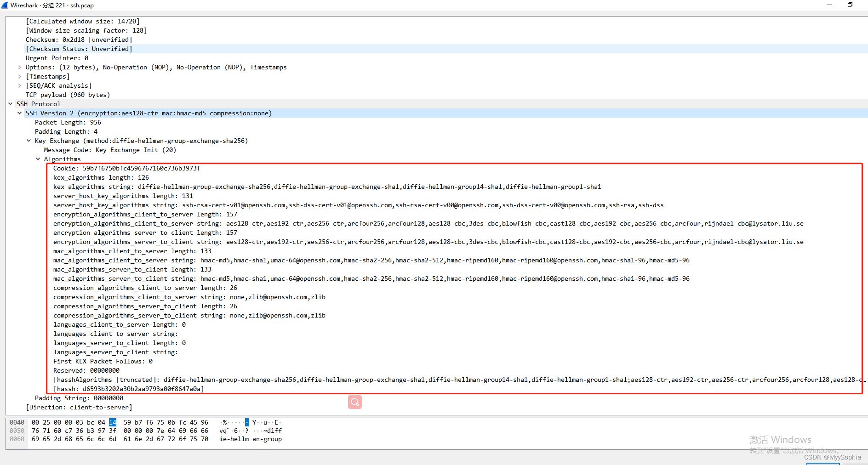Select the Packet Length: 956 row
This screenshot has height=465, width=868.
pyautogui.click(x=68, y=122)
